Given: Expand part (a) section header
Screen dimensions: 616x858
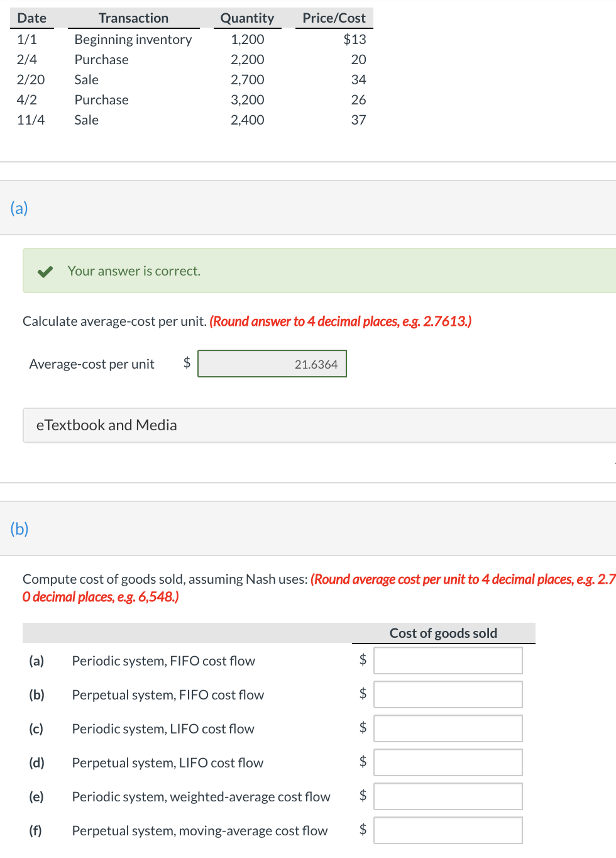Looking at the screenshot, I should pos(19,208).
